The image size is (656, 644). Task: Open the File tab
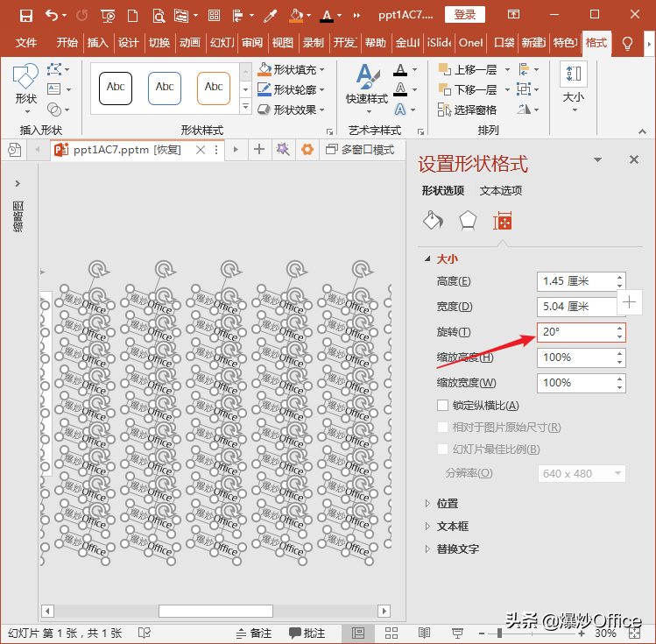click(26, 43)
